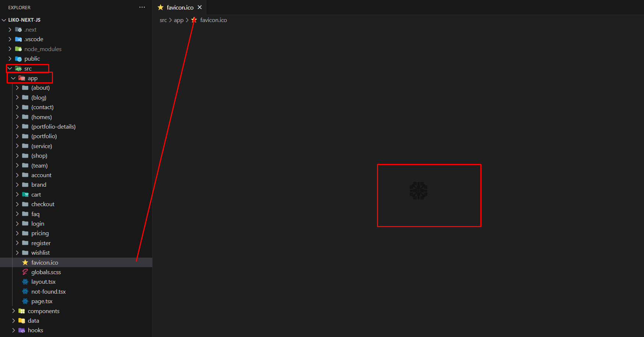Collapse the app folder chevron
The width and height of the screenshot is (644, 337).
(13, 78)
